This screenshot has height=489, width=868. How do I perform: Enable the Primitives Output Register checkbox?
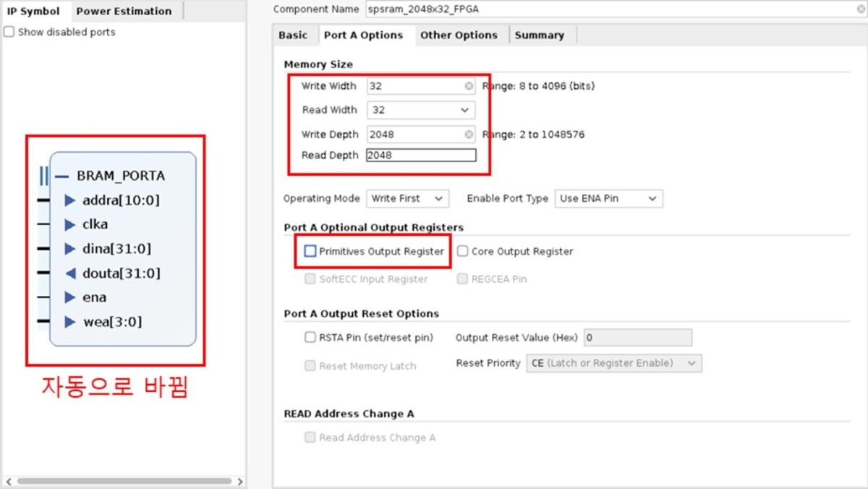tap(310, 251)
